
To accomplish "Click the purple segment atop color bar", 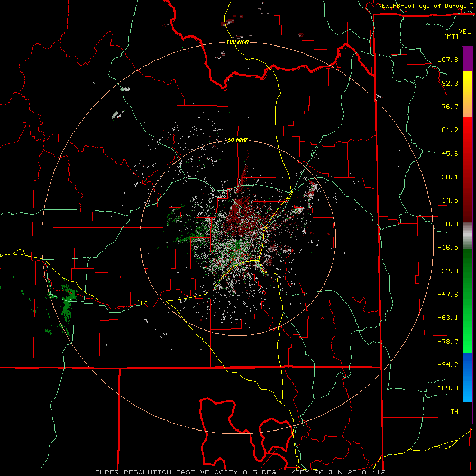I will 467,59.
